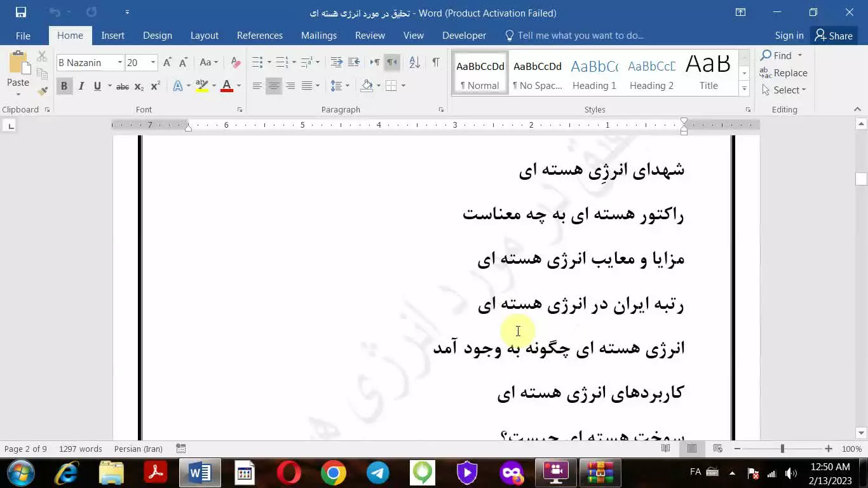Apply superscript formatting
Screen dimensions: 868x488
coord(155,86)
